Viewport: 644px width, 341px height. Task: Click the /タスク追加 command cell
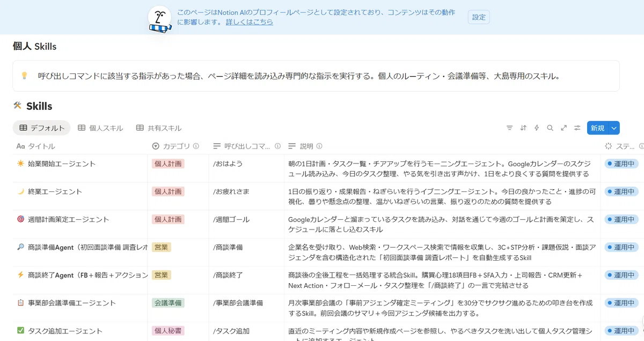tap(247, 331)
